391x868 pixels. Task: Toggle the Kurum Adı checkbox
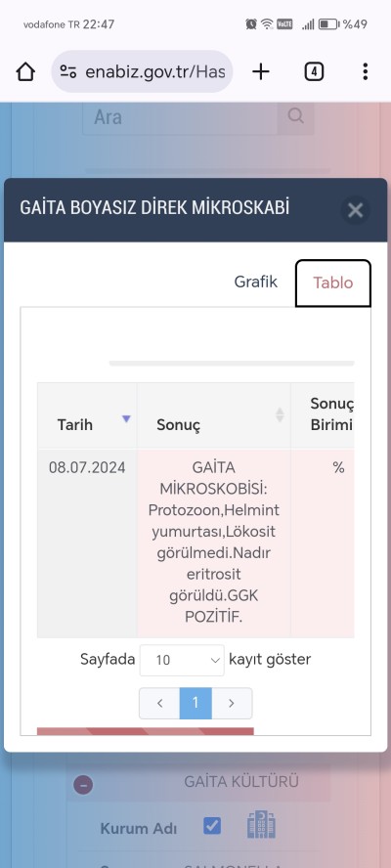212,826
